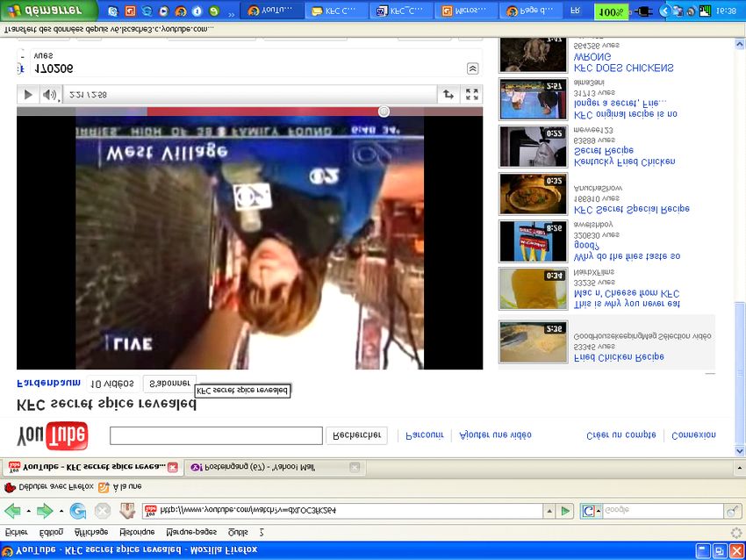Open the Back history dropdown arrow
This screenshot has height=560, width=746.
click(x=29, y=512)
